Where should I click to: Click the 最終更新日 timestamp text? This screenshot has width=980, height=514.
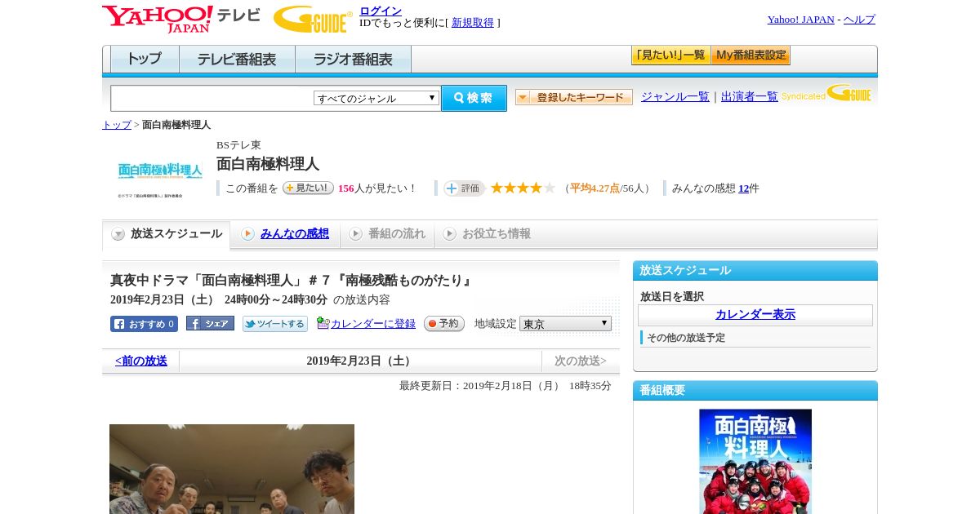[x=506, y=386]
